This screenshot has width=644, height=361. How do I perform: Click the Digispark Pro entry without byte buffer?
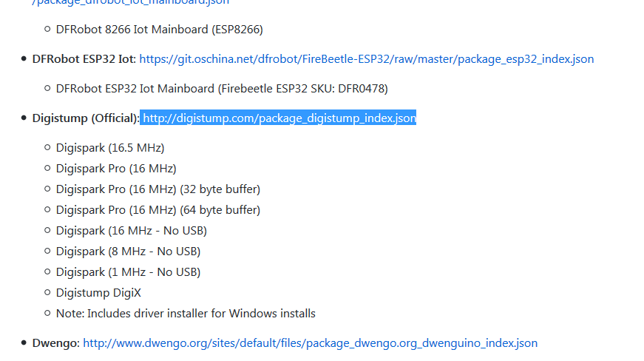pos(116,169)
